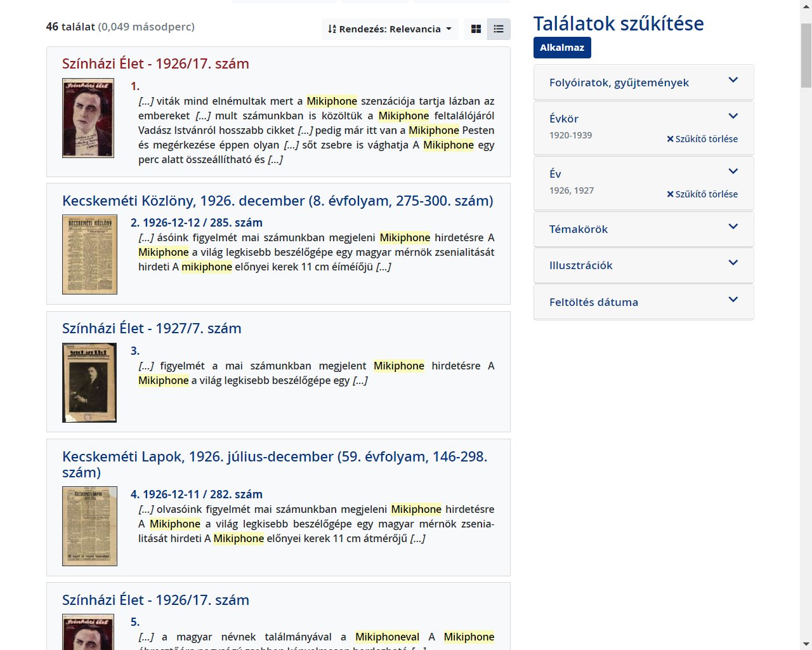
Task: Expand the Évkör filter chevron
Action: (x=733, y=116)
